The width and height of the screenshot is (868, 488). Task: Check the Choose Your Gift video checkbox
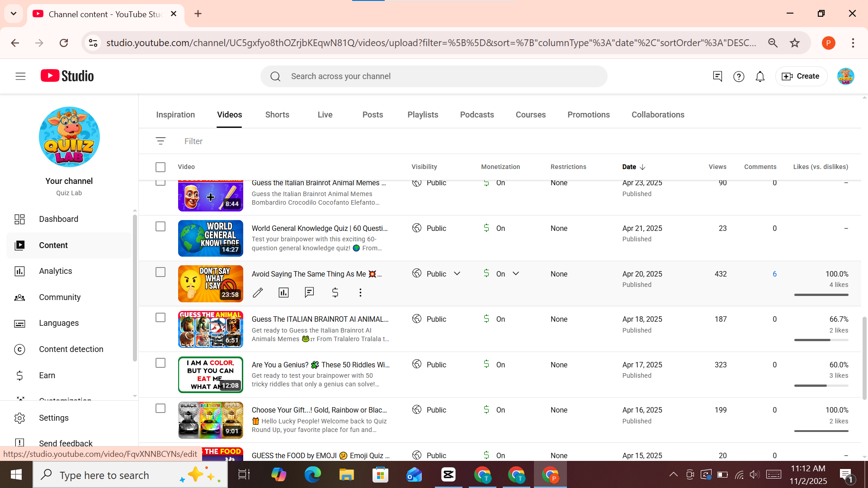[x=160, y=408]
